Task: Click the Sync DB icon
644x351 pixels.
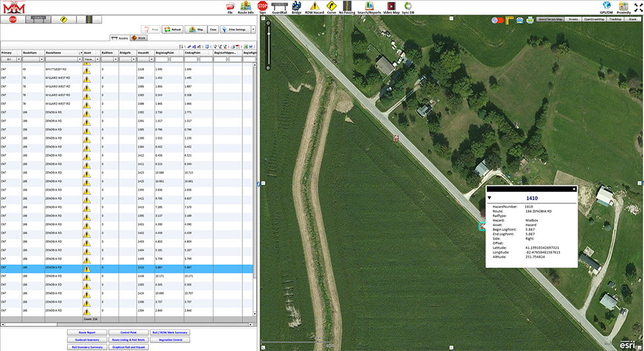Action: point(409,7)
